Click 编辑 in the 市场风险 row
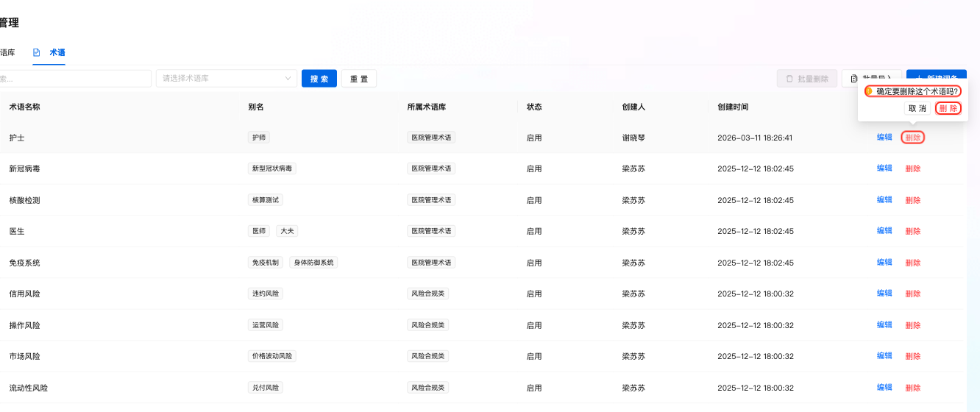The width and height of the screenshot is (980, 412). point(884,356)
